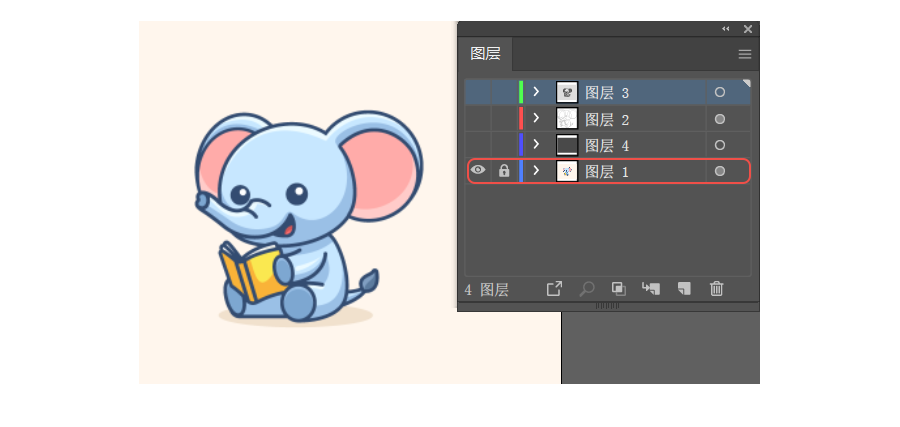
Task: Expand the 图层 2 chevron
Action: point(536,118)
